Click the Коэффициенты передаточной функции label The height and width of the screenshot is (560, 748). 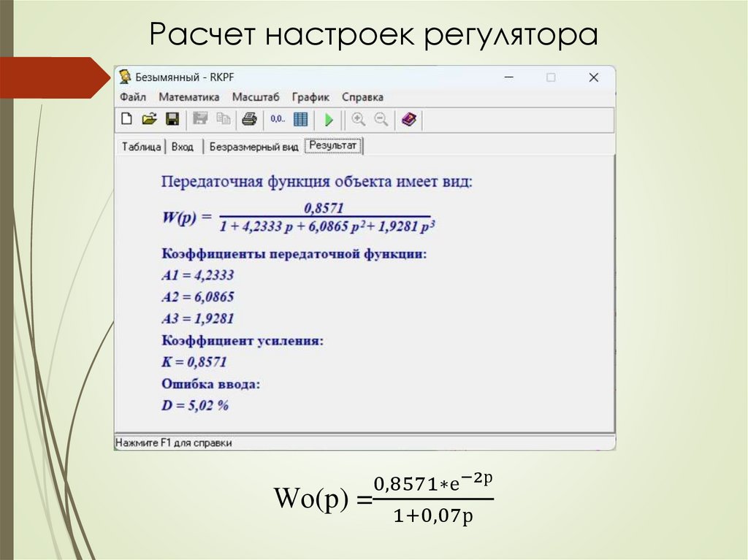[x=294, y=253]
